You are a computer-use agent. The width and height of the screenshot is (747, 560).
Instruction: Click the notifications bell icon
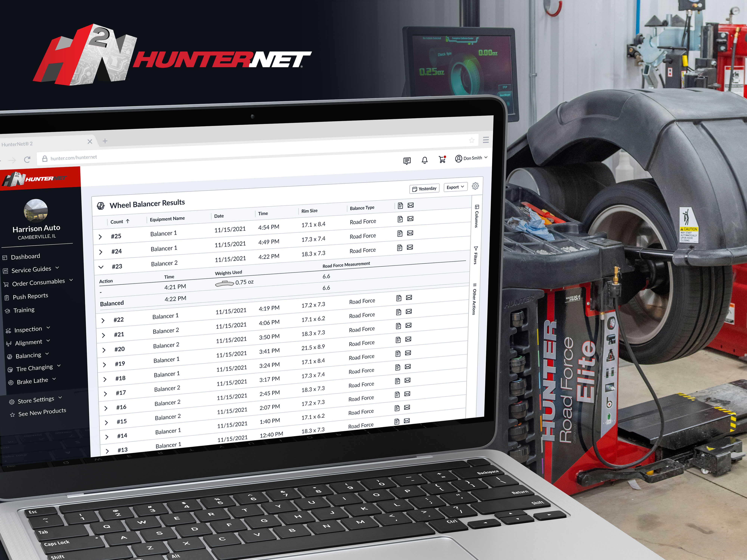pos(424,160)
